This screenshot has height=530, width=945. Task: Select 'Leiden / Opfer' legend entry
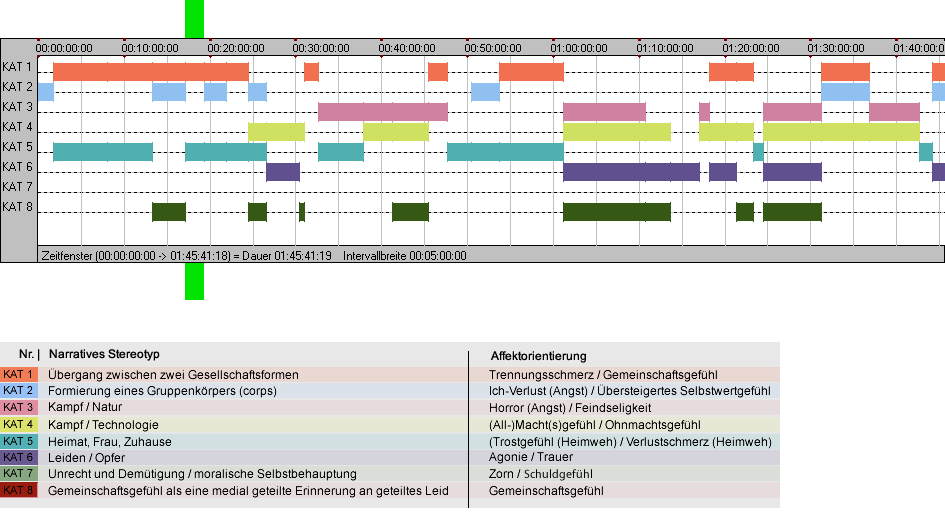pos(86,458)
